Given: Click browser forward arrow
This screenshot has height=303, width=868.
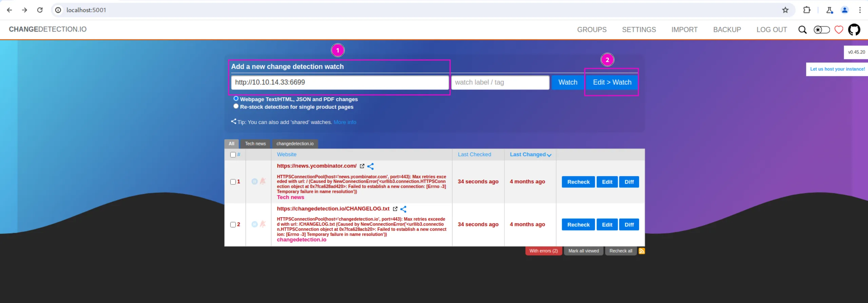Looking at the screenshot, I should (x=24, y=10).
